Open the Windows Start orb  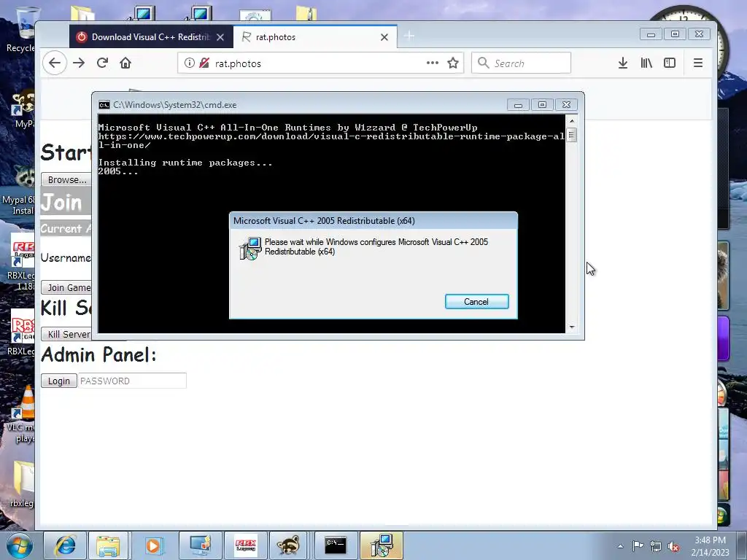tap(20, 545)
